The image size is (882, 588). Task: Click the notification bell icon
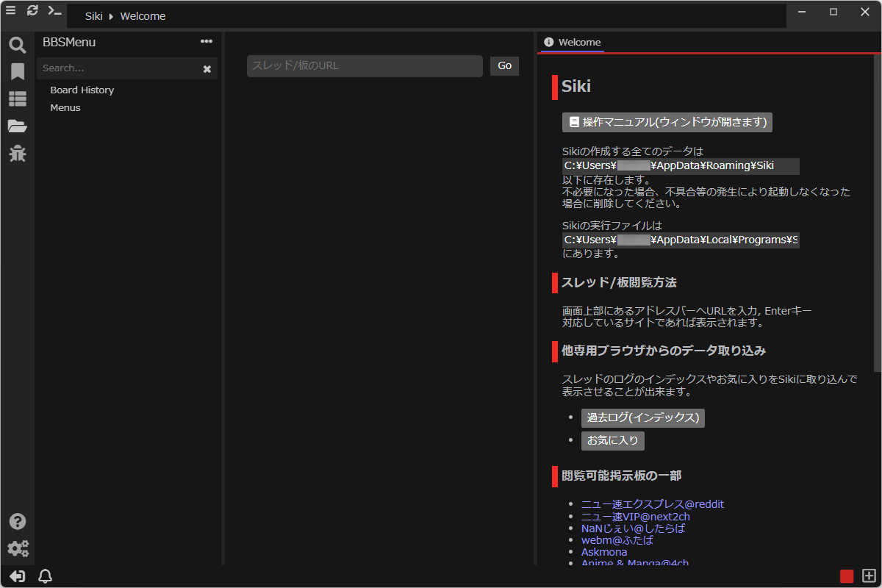pos(45,576)
